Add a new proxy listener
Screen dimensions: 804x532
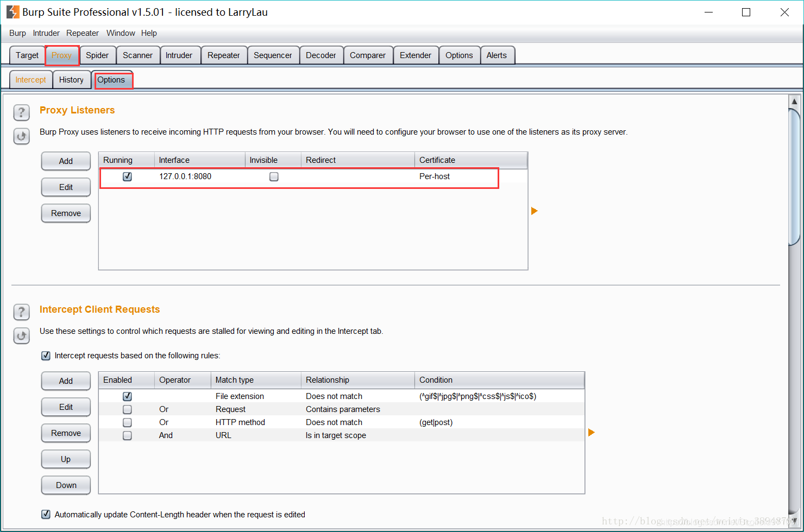coord(66,161)
